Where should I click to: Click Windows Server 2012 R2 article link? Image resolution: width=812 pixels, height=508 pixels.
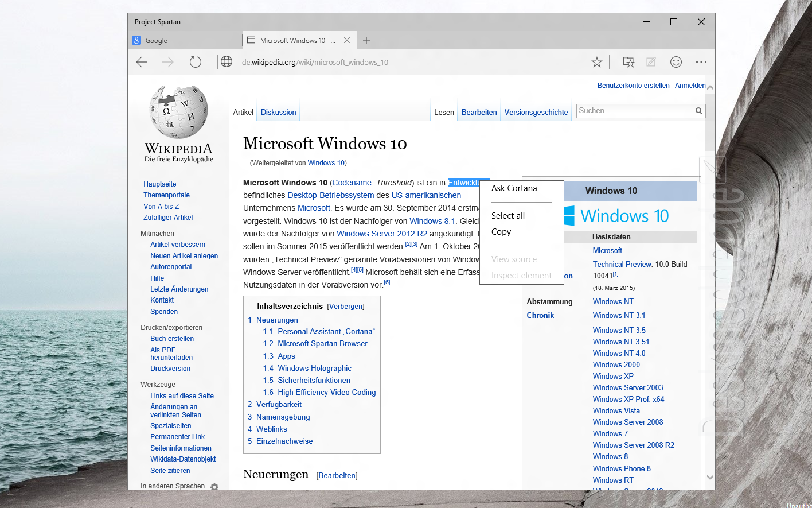click(382, 234)
